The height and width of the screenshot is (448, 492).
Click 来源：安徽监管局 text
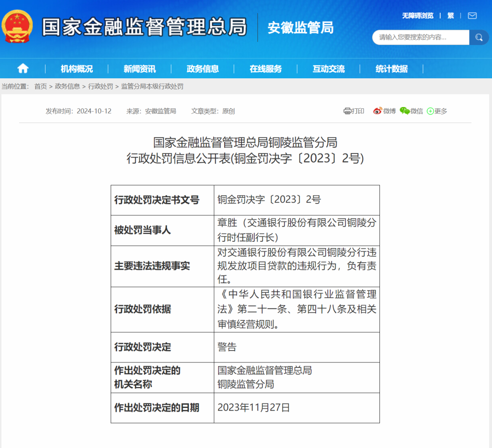(x=151, y=111)
